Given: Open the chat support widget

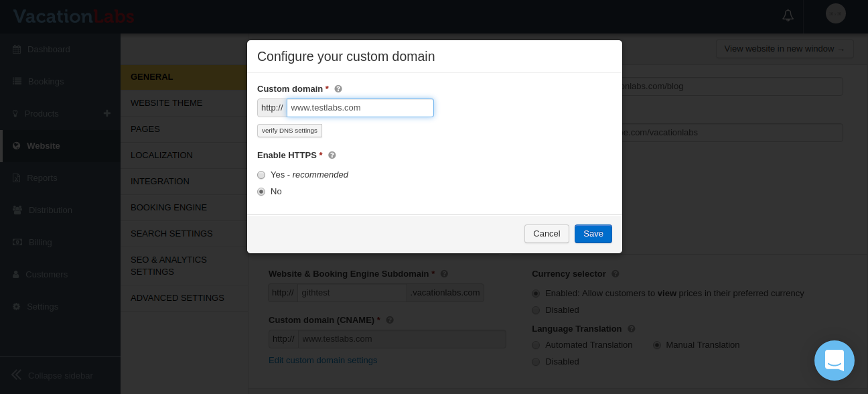Looking at the screenshot, I should click(x=834, y=360).
